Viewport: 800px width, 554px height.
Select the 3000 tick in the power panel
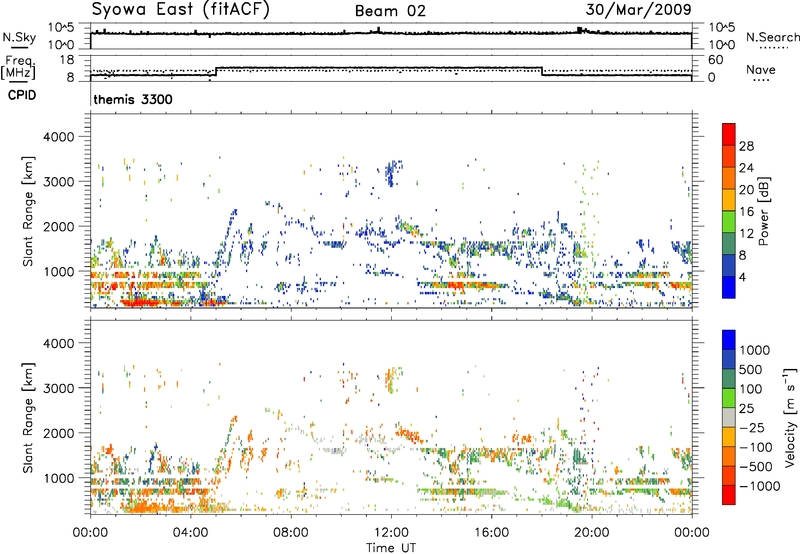58,182
